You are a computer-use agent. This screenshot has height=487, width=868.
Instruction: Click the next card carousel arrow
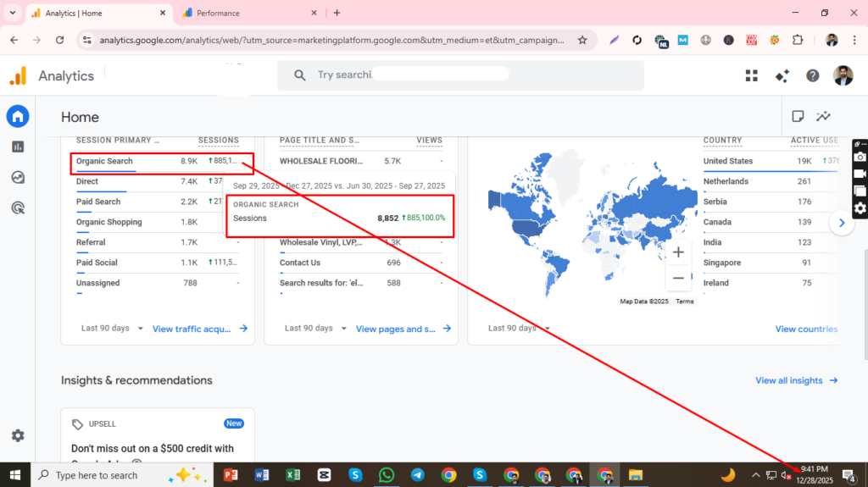click(841, 223)
